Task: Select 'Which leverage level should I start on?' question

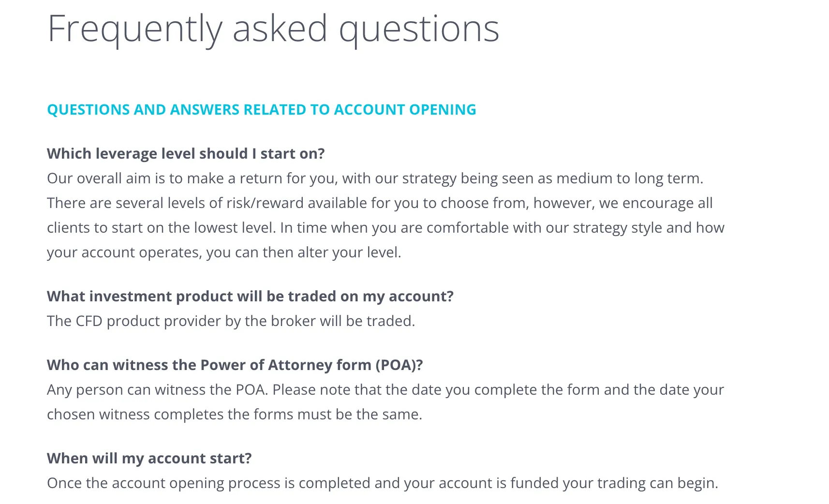Action: coord(186,154)
